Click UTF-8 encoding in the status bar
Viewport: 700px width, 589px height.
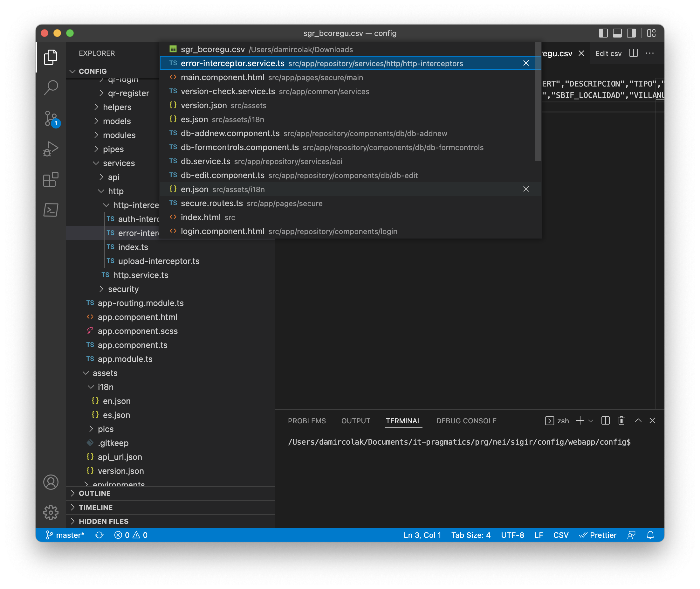point(512,535)
